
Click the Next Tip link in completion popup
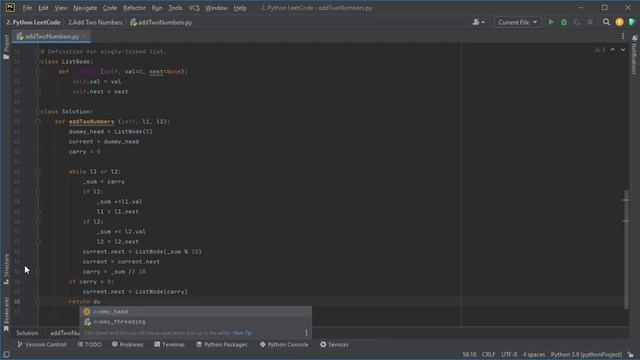click(242, 333)
